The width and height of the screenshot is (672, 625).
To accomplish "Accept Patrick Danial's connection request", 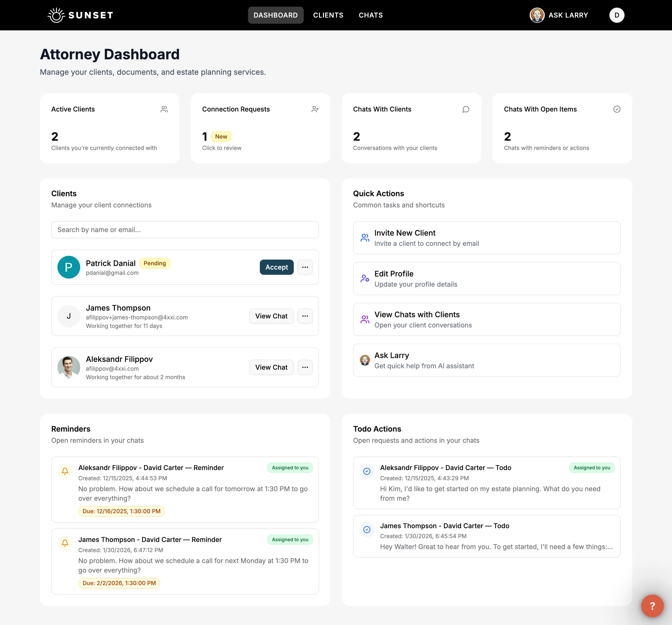I will click(276, 267).
